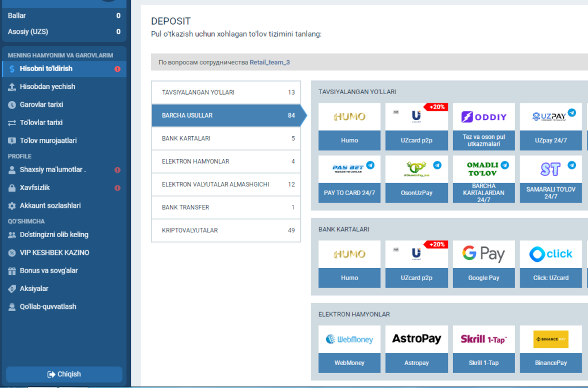This screenshot has width=588, height=388.
Task: Open Akkaunt sozlashlari settings
Action: point(50,205)
